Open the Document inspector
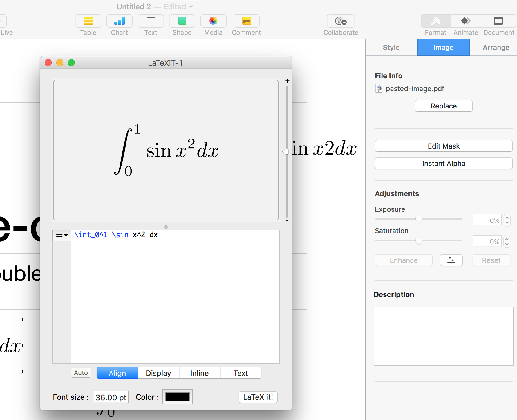517x420 pixels. click(x=498, y=21)
